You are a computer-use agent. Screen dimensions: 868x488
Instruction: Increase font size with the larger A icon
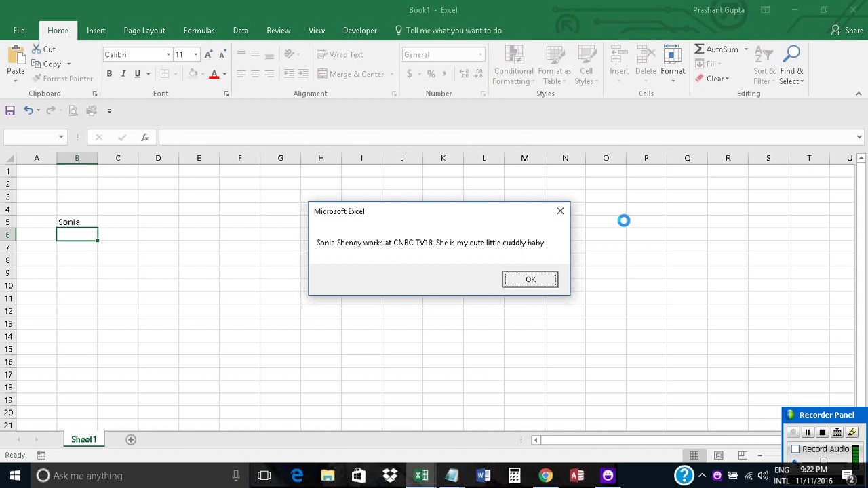[209, 54]
